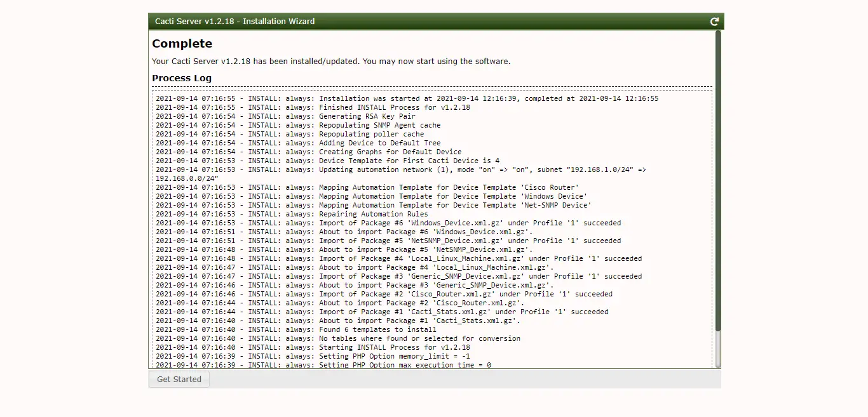Select 'Import of Package #2 Cisco_Router.xml.gz succeeded' line

(x=384, y=294)
